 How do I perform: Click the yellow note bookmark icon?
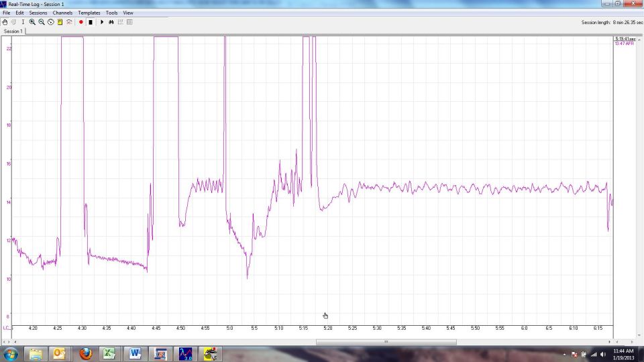(60, 22)
